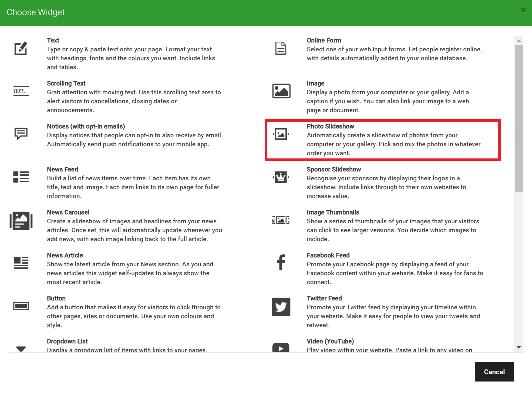The height and width of the screenshot is (398, 532).
Task: Select the Scrolling Text title
Action: point(66,83)
